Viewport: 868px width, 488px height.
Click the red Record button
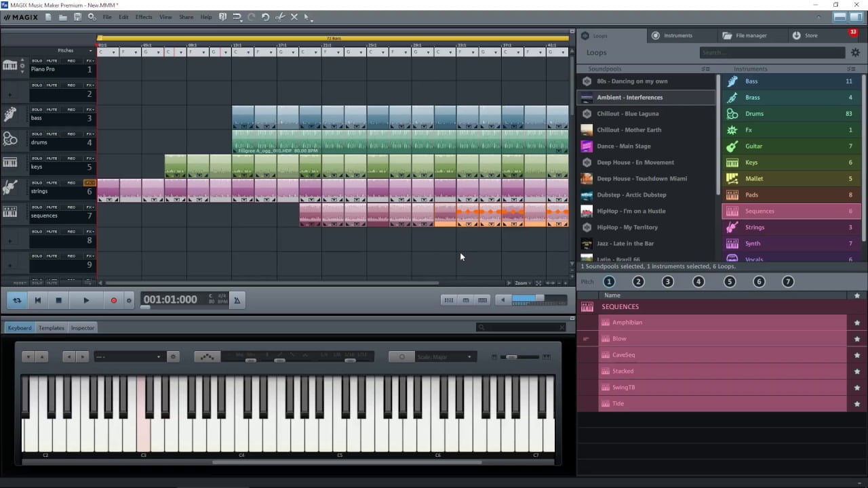(113, 300)
